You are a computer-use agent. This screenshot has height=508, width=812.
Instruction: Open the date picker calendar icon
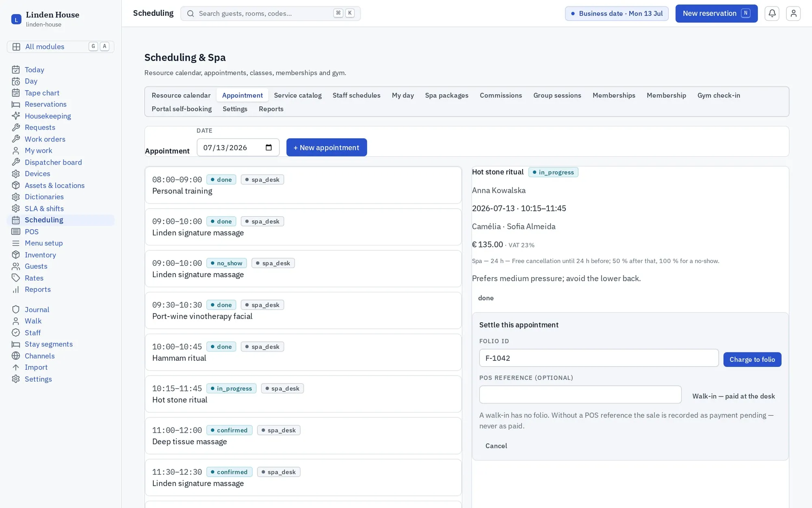pyautogui.click(x=268, y=148)
